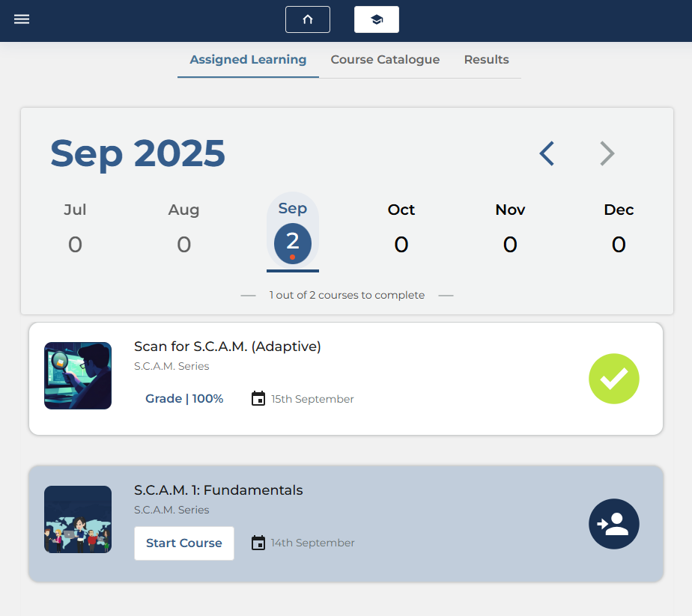Select the Oct month in calendar
Viewport: 692px width, 616px height.
[x=401, y=229]
